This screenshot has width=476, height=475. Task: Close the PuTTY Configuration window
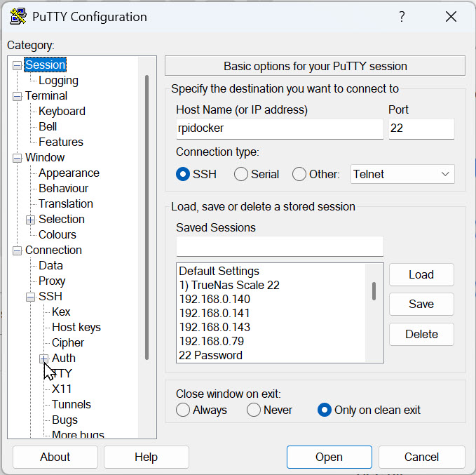point(451,17)
